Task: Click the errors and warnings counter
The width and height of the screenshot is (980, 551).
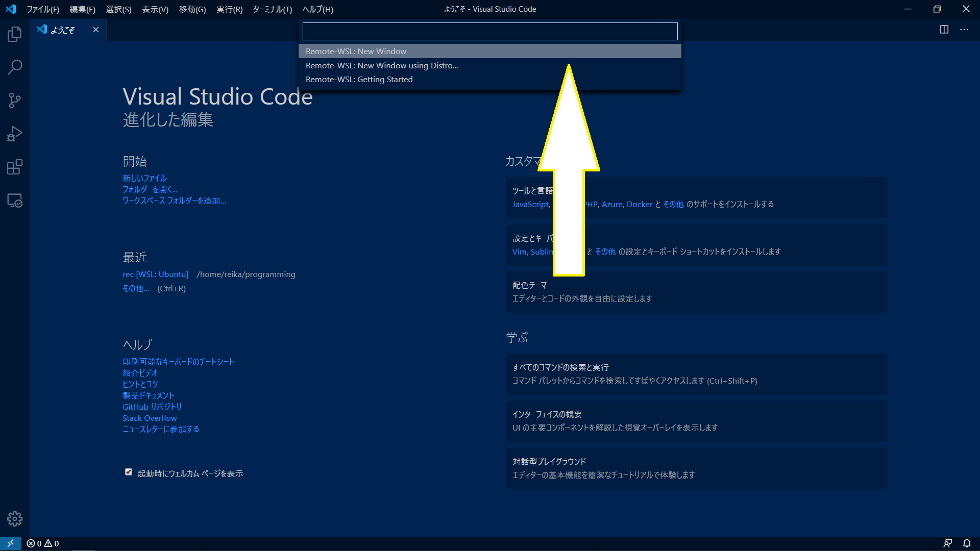Action: tap(42, 543)
